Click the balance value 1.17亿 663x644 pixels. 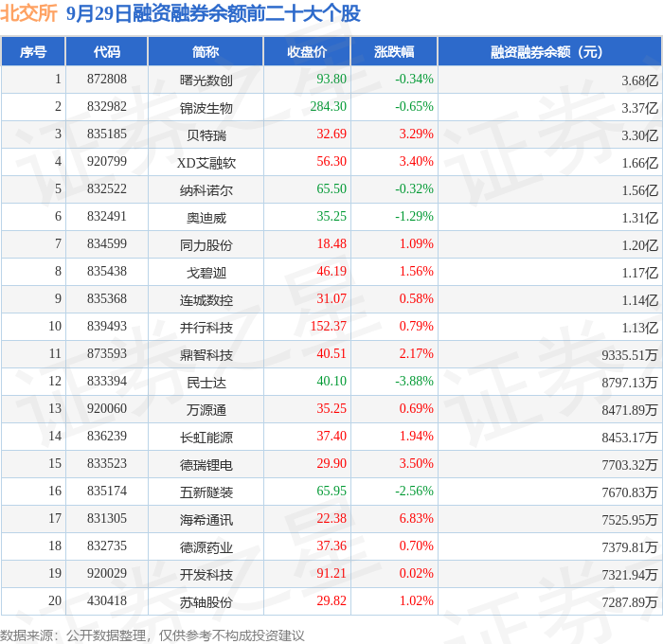[x=639, y=273]
